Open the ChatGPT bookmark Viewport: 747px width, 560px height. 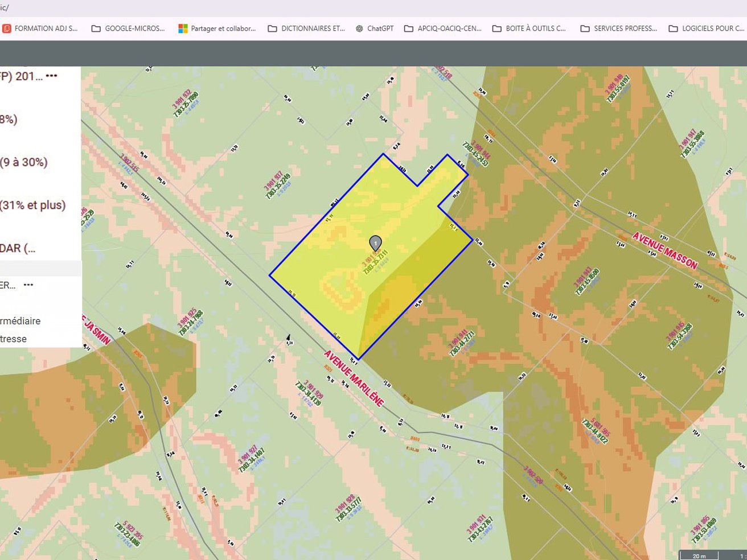click(375, 28)
